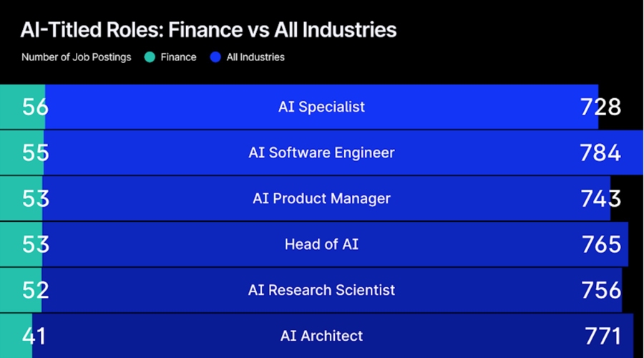Select the AI Research Scientist bar label
This screenshot has width=644, height=358.
(x=321, y=290)
